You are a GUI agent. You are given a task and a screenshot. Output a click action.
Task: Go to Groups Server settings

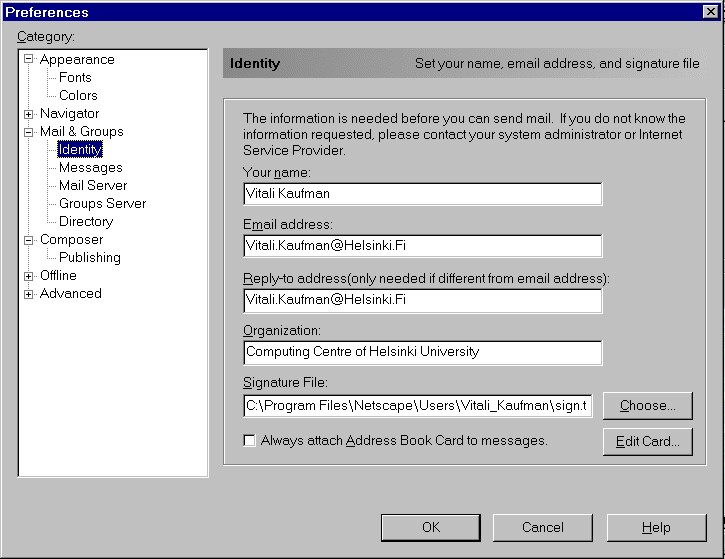(102, 204)
